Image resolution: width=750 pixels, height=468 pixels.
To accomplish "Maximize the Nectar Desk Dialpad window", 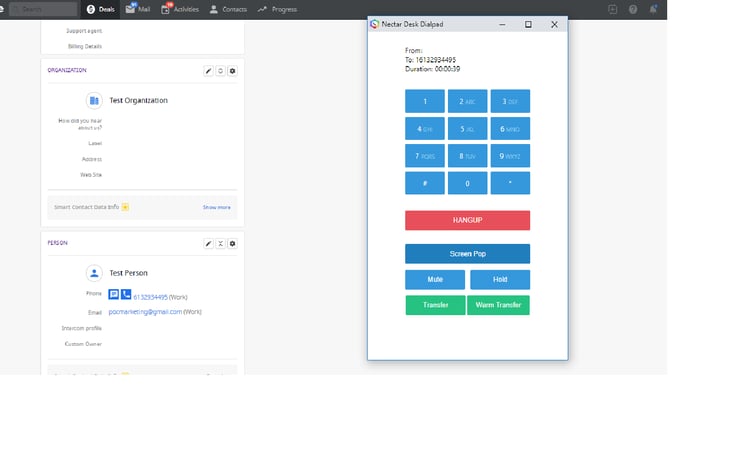I will 528,24.
